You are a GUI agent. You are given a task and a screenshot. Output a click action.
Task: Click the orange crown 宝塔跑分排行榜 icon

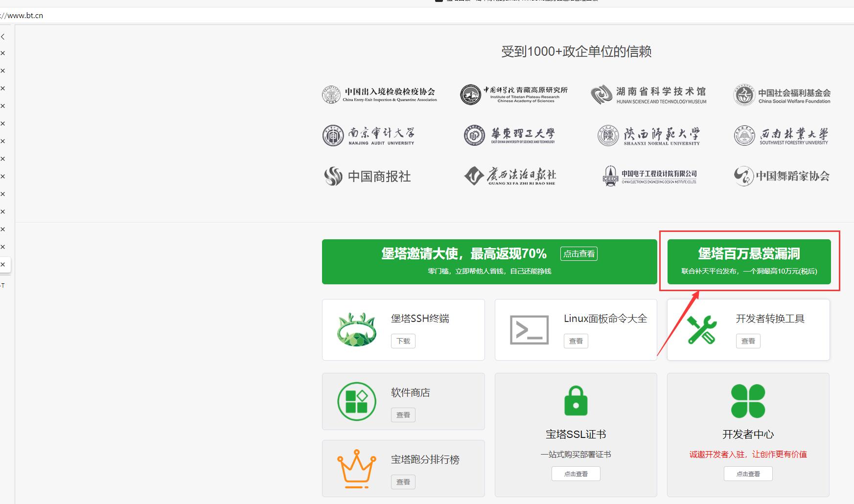[357, 469]
